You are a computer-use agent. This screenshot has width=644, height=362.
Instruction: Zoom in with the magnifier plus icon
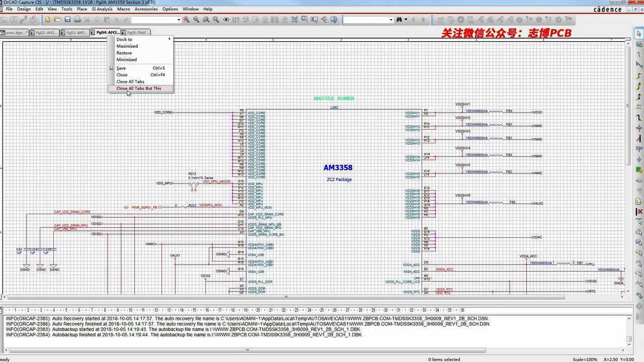[x=187, y=20]
